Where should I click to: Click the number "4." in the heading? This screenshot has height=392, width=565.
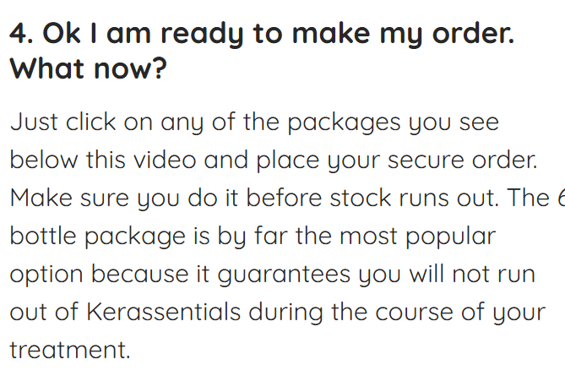coord(22,35)
